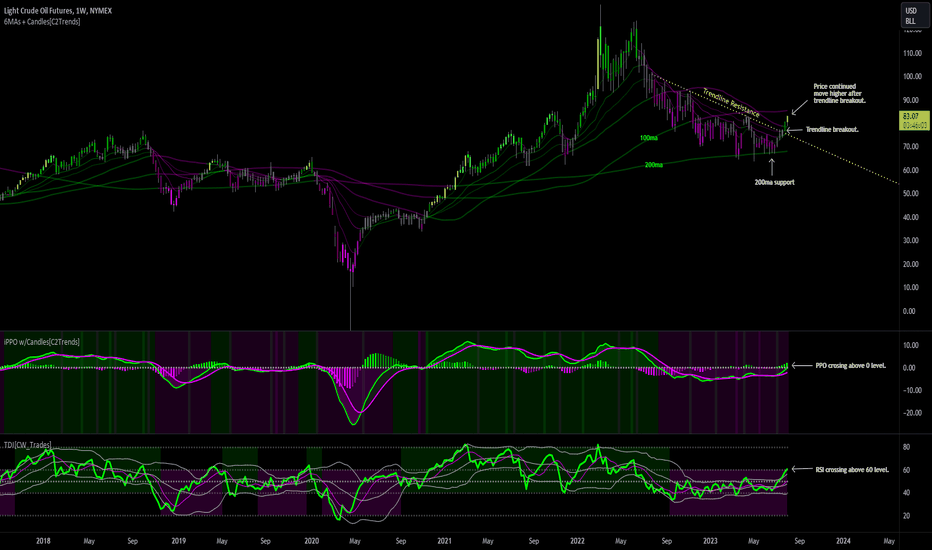932x550 pixels.
Task: Click the 'Trendline Resistance' label
Action: (731, 102)
